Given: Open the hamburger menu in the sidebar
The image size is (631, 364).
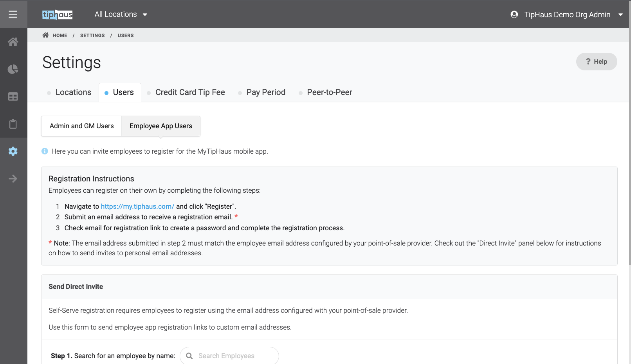Looking at the screenshot, I should (x=13, y=14).
